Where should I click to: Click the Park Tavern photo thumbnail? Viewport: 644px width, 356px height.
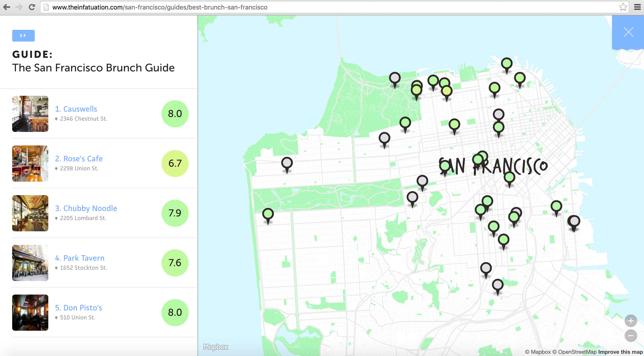coord(30,263)
